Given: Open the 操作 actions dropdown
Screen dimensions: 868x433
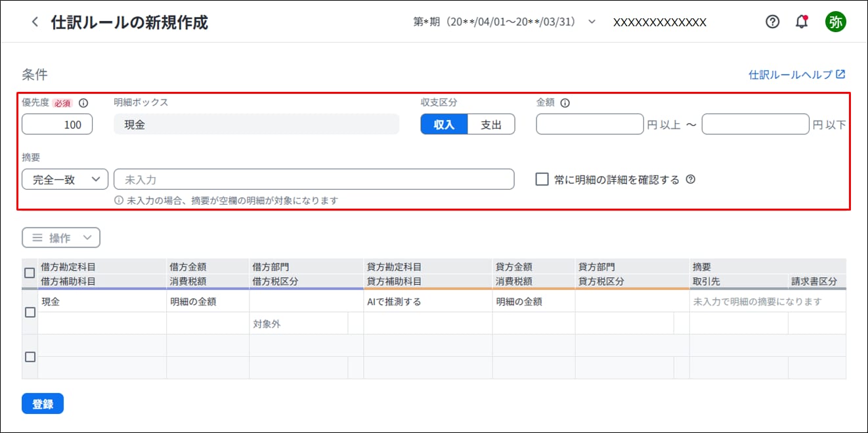Looking at the screenshot, I should (61, 237).
